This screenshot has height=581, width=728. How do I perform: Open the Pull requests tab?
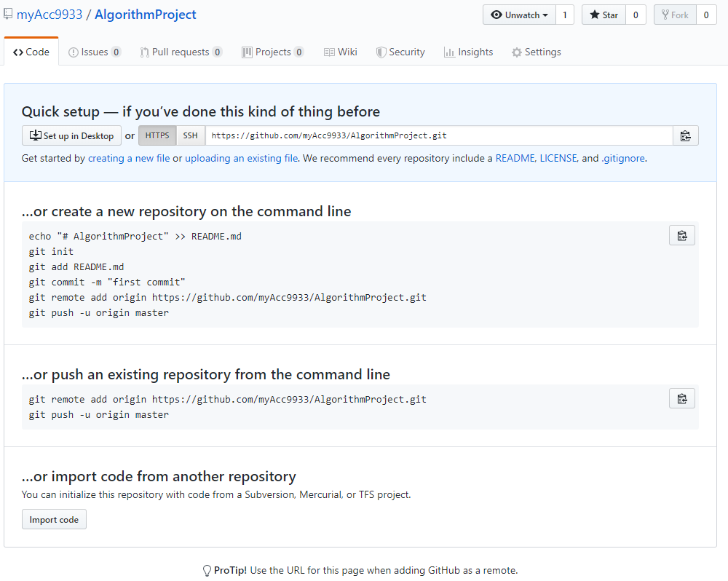[181, 52]
